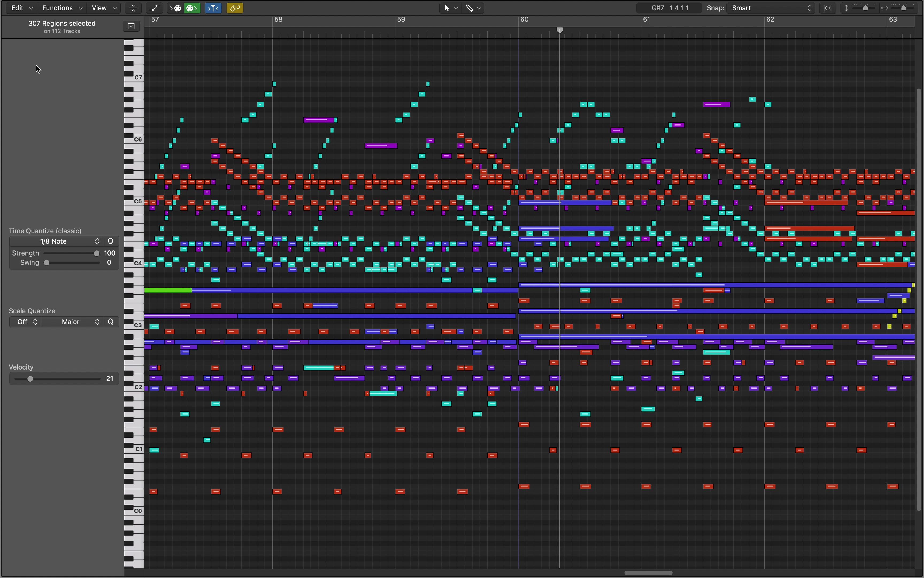
Task: Click bar 63 in the ruler
Action: click(x=893, y=20)
